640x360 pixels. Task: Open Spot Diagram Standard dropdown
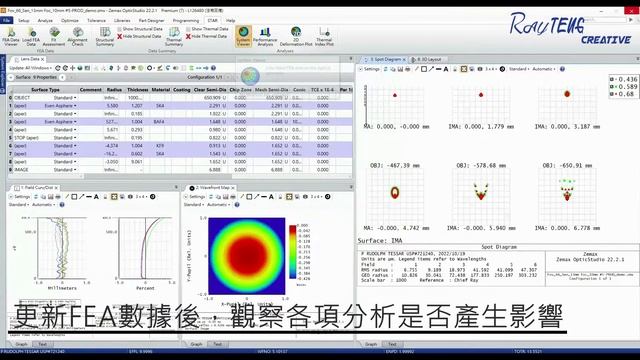pos(519,69)
